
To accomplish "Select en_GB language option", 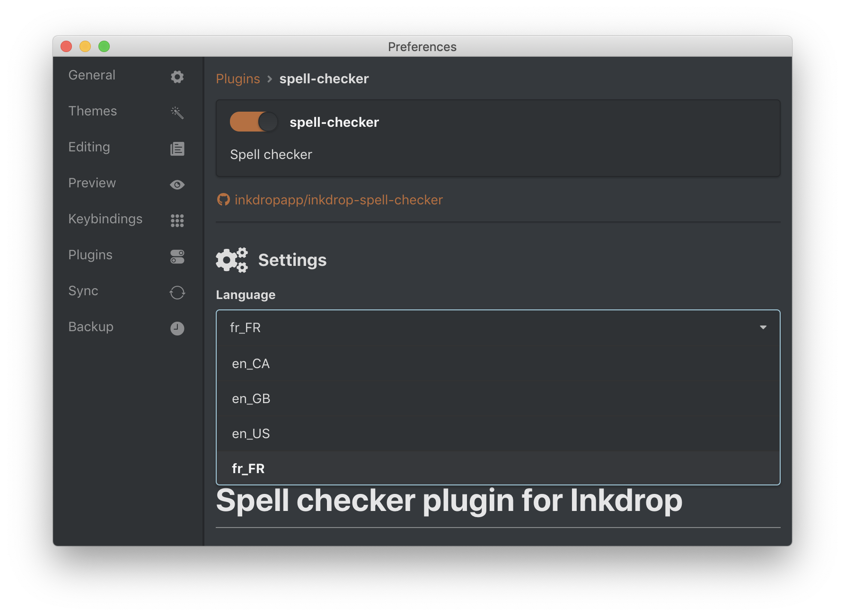I will pyautogui.click(x=498, y=398).
